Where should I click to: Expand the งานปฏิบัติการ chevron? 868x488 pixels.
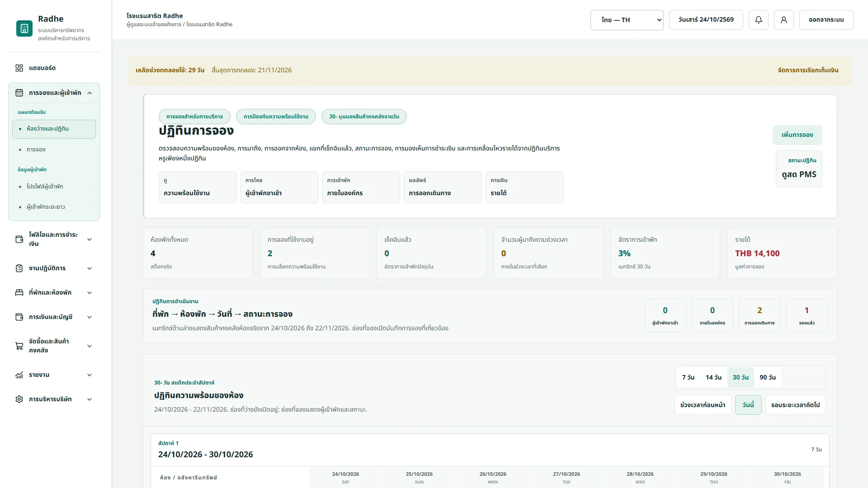(90, 268)
